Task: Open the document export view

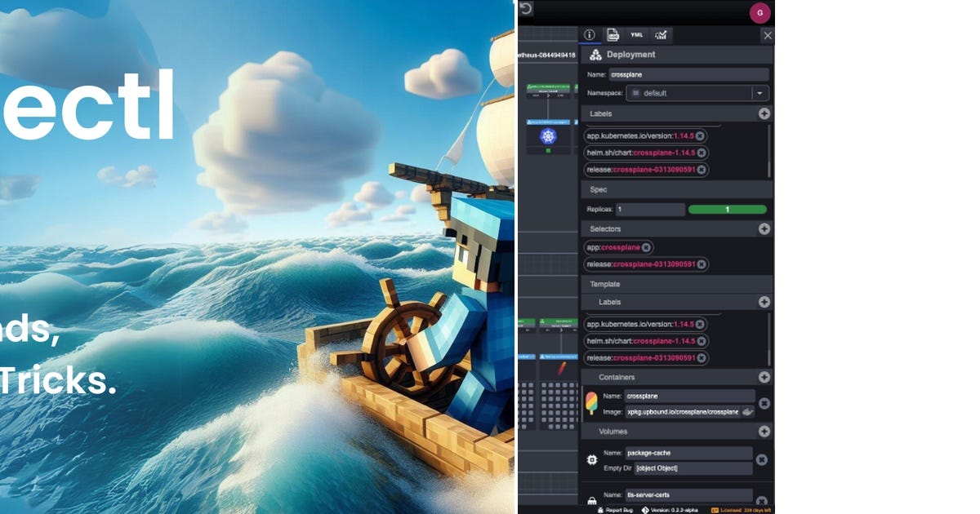Action: point(612,35)
